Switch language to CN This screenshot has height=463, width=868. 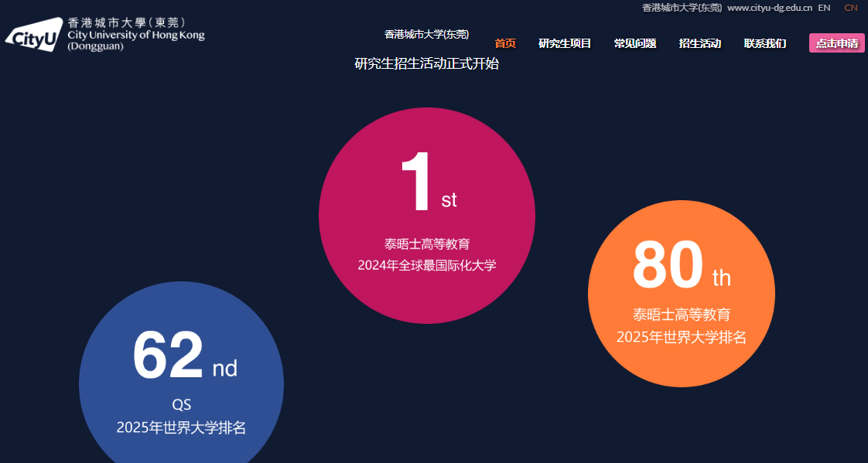(851, 8)
